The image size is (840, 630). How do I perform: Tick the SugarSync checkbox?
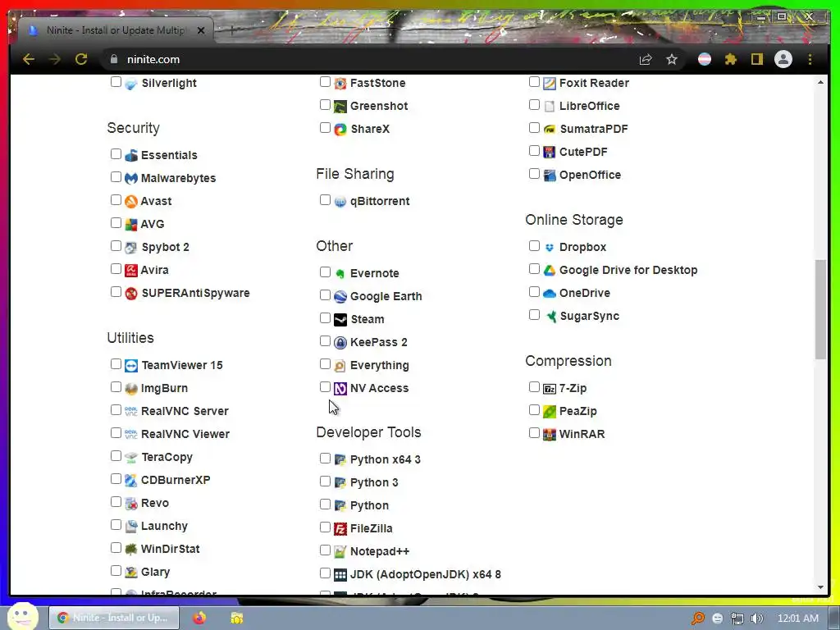click(533, 314)
